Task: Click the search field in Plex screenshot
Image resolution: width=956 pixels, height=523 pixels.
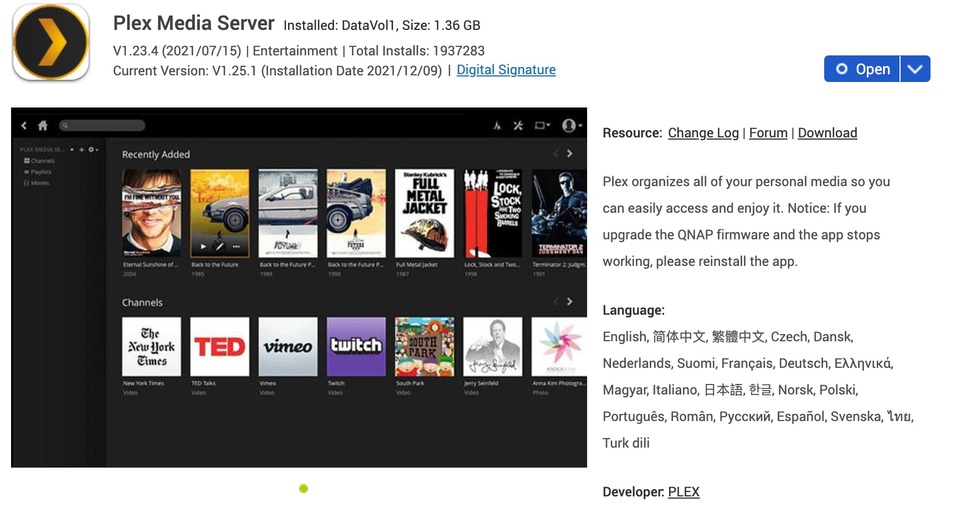Action: pos(102,126)
